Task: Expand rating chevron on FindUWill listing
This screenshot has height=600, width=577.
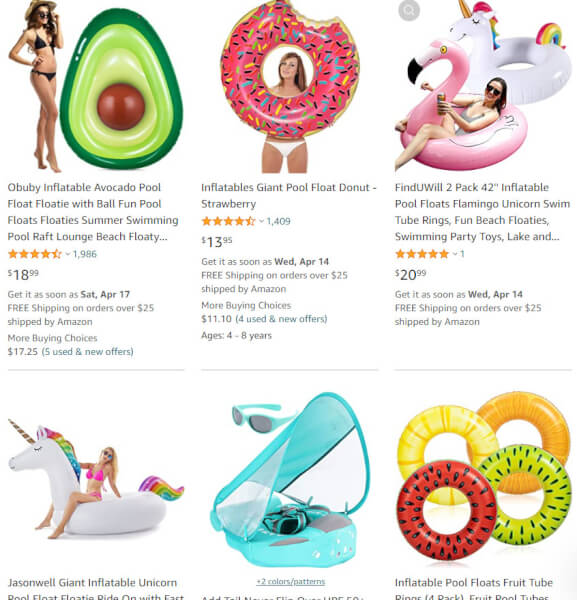Action: (455, 254)
